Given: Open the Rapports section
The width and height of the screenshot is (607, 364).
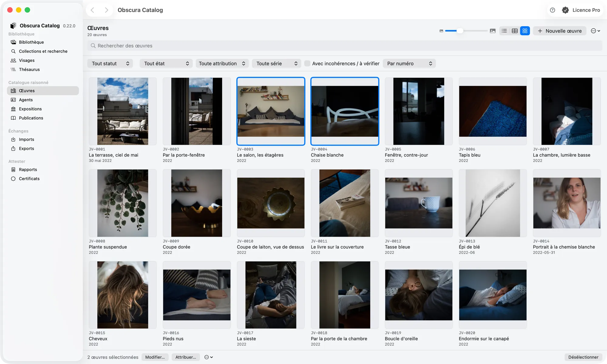Looking at the screenshot, I should (x=43, y=170).
